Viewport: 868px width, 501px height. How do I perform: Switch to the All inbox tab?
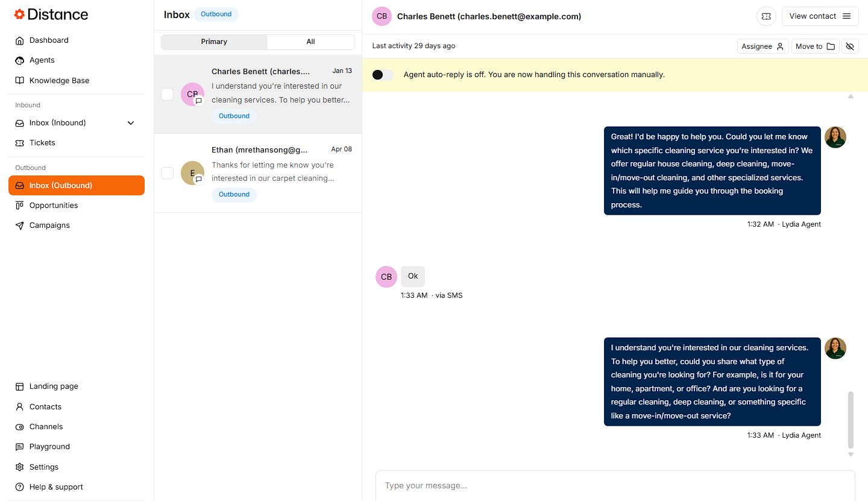click(310, 42)
